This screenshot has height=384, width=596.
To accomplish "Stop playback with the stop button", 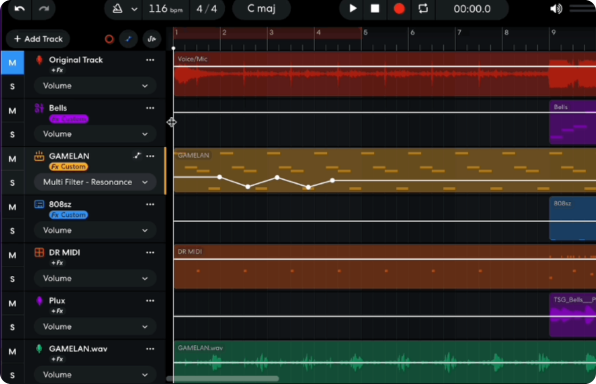I will click(375, 8).
